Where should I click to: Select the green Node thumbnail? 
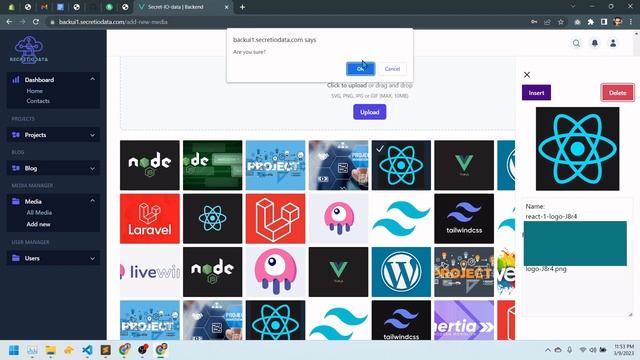[x=213, y=165]
